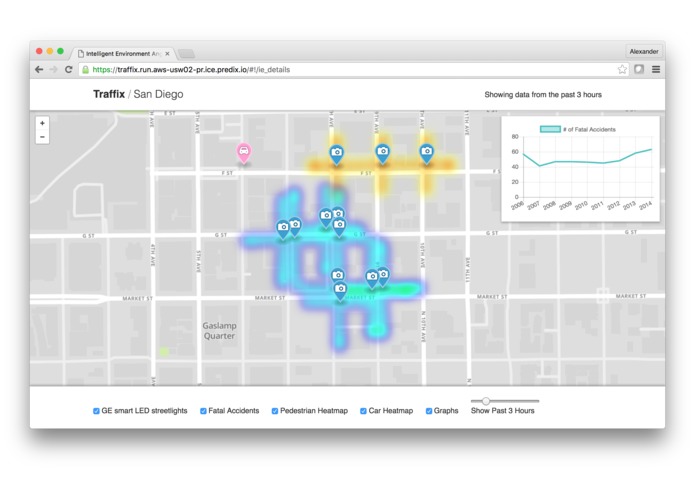Image resolution: width=695 pixels, height=494 pixels.
Task: Click the Alexander profile button
Action: [x=644, y=51]
